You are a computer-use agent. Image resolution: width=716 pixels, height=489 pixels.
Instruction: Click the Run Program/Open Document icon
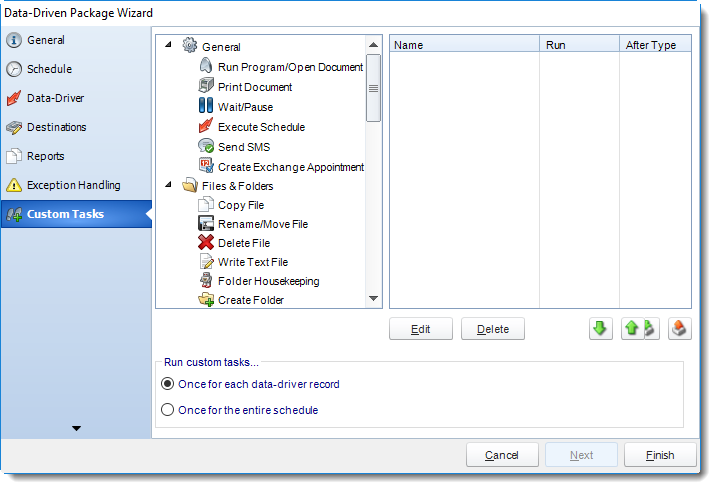tap(206, 66)
